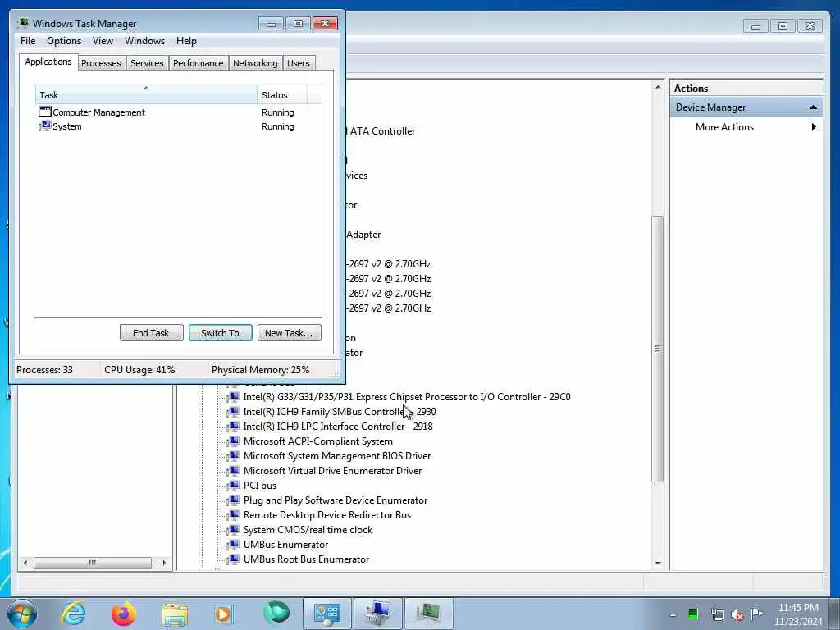Select the System task row text
Screen dimensions: 840x630
(x=67, y=126)
